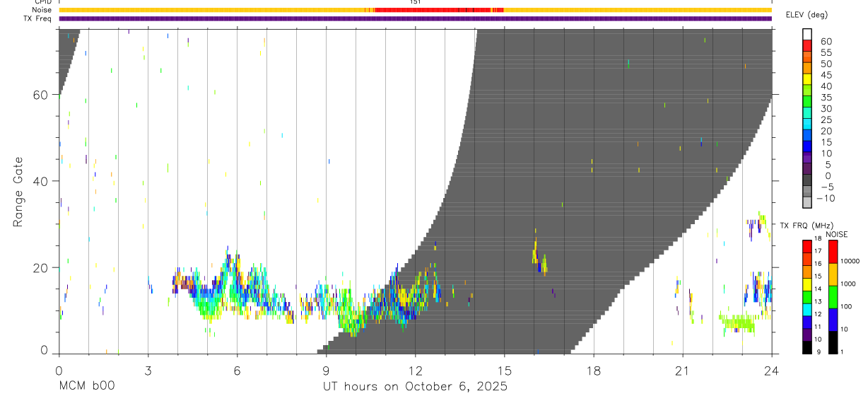Click the echo cluster near 16 UT at gate 20
This screenshot has width=868, height=401.
coord(539,257)
